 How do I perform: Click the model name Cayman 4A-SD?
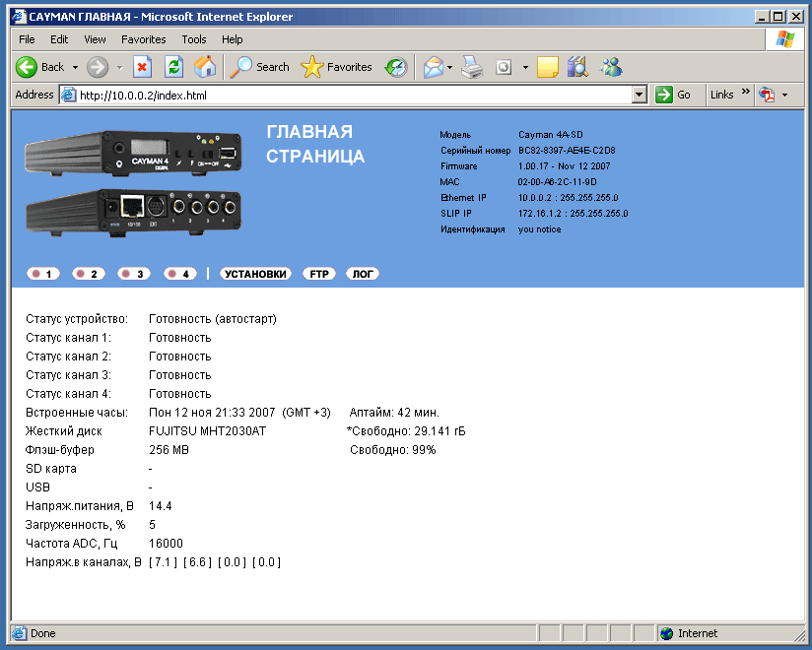point(551,135)
